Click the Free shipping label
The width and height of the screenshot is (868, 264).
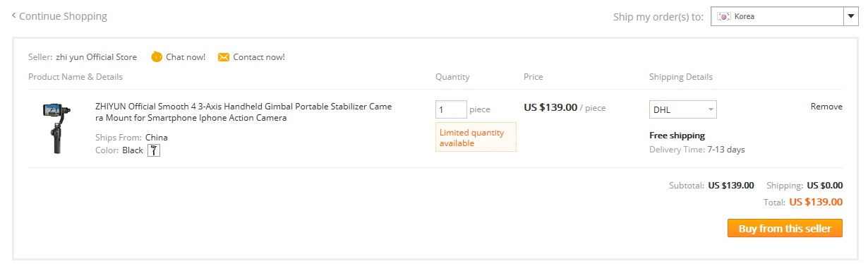(677, 136)
